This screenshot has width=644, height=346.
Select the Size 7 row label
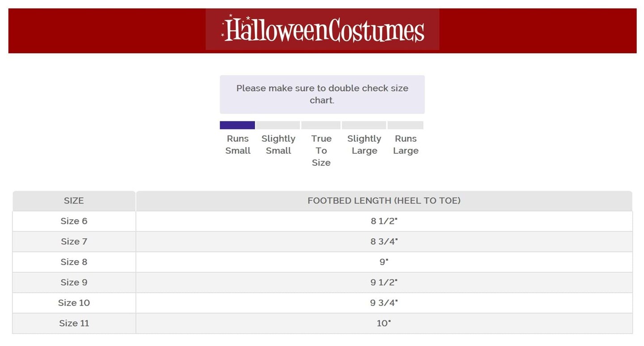click(74, 242)
